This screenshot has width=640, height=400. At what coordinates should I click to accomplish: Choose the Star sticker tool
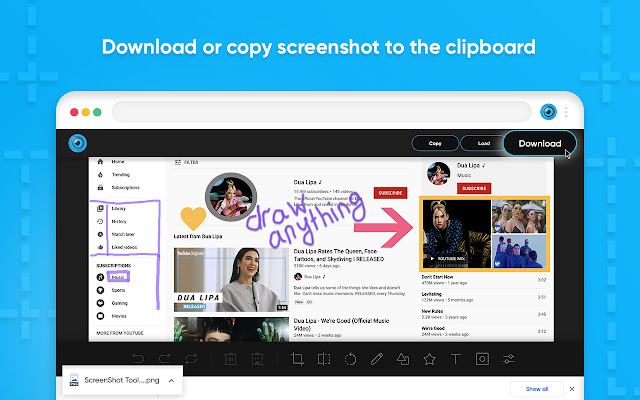(429, 358)
